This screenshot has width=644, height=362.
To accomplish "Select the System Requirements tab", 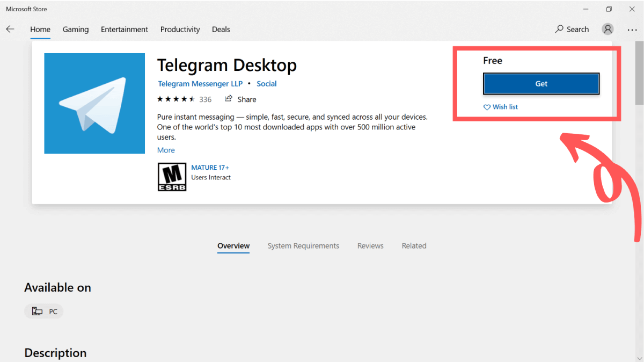I will (x=303, y=245).
